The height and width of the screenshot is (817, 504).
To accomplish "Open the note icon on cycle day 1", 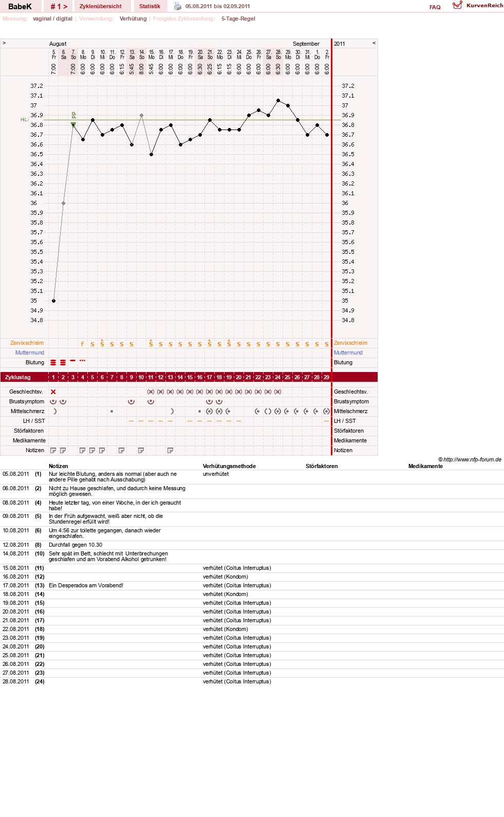I will [x=53, y=451].
